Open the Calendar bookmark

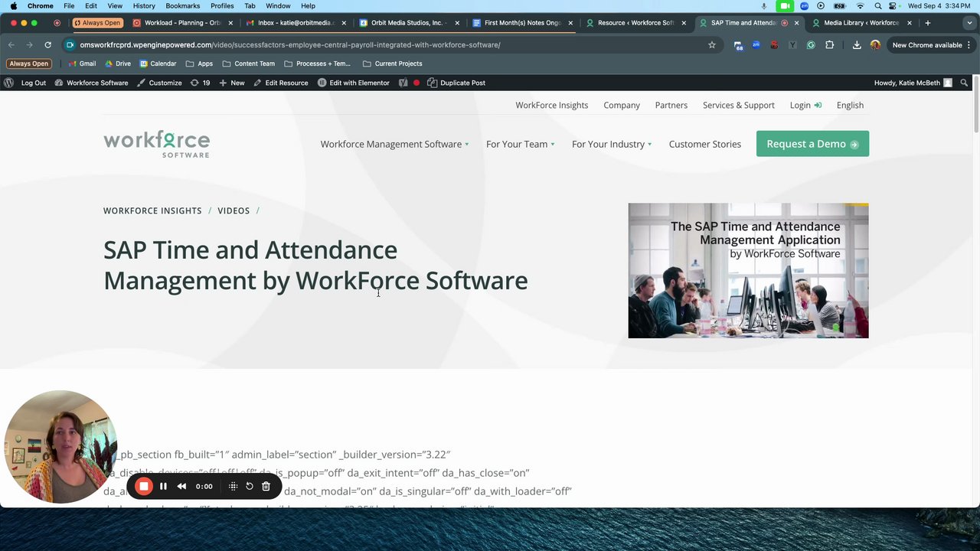158,64
